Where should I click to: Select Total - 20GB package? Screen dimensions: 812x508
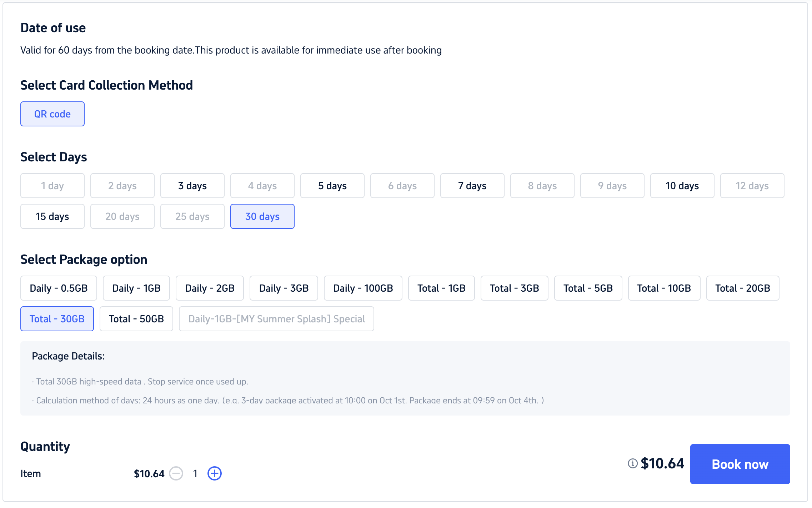[742, 288]
